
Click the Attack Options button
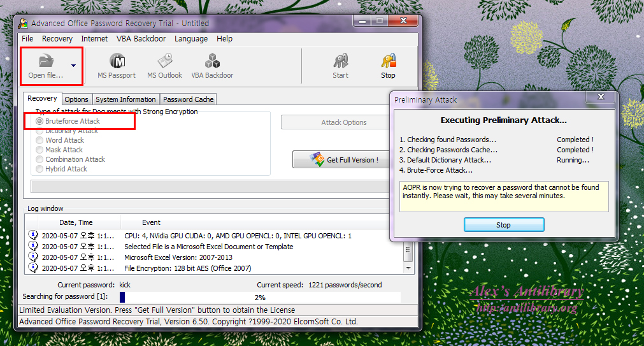pos(336,122)
